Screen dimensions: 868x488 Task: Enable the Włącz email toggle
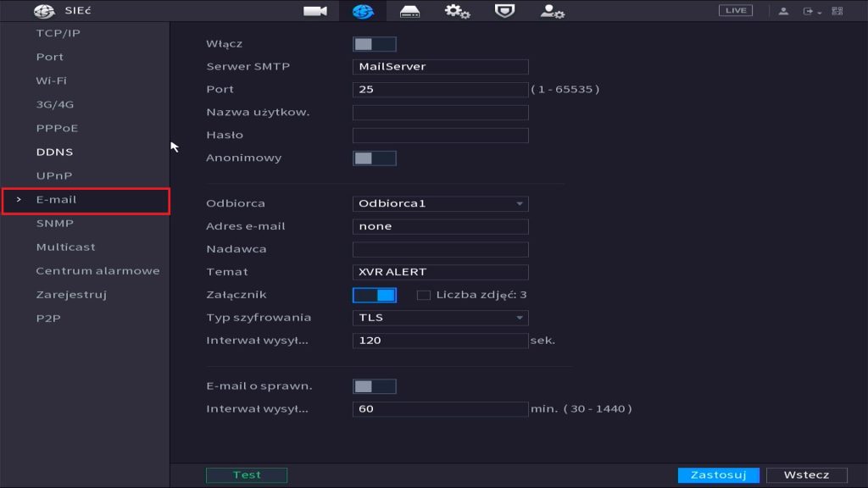[374, 44]
